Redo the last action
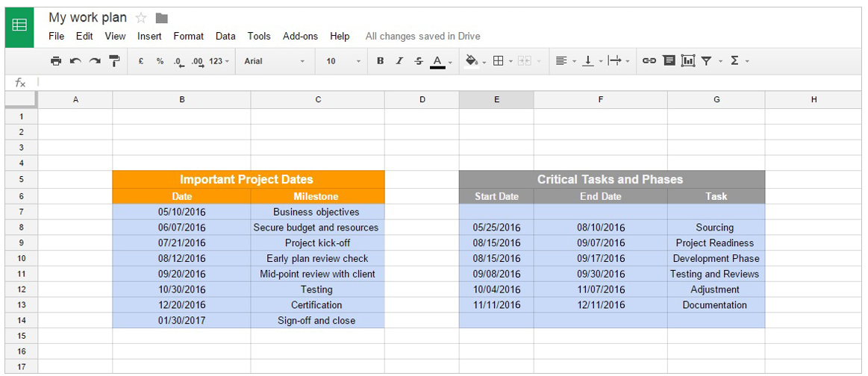The width and height of the screenshot is (868, 376). tap(95, 61)
